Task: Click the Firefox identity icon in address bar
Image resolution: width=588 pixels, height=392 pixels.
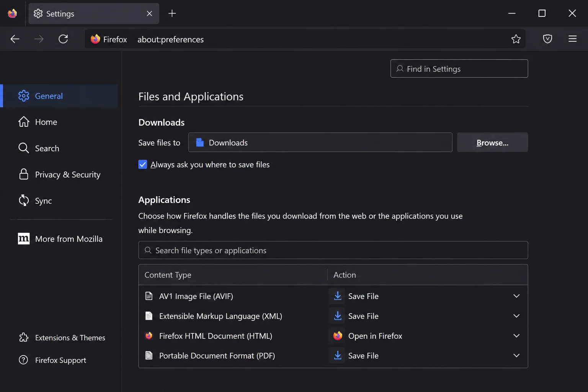Action: coord(95,39)
